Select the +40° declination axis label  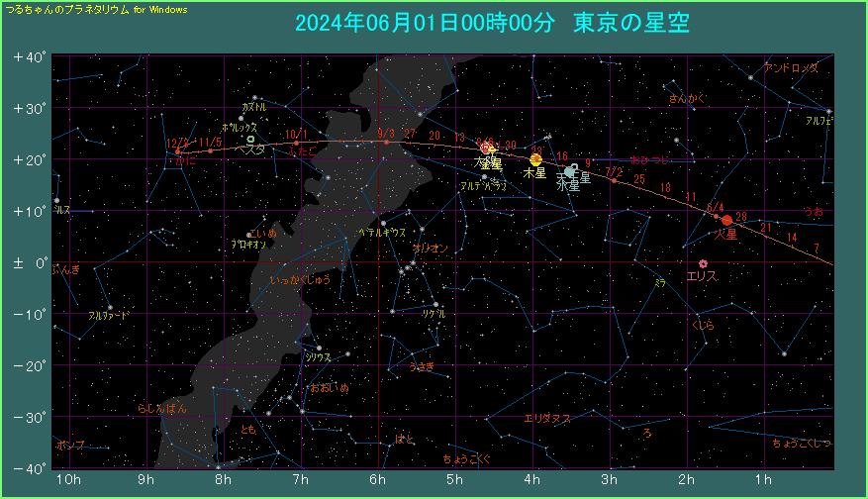tap(30, 56)
